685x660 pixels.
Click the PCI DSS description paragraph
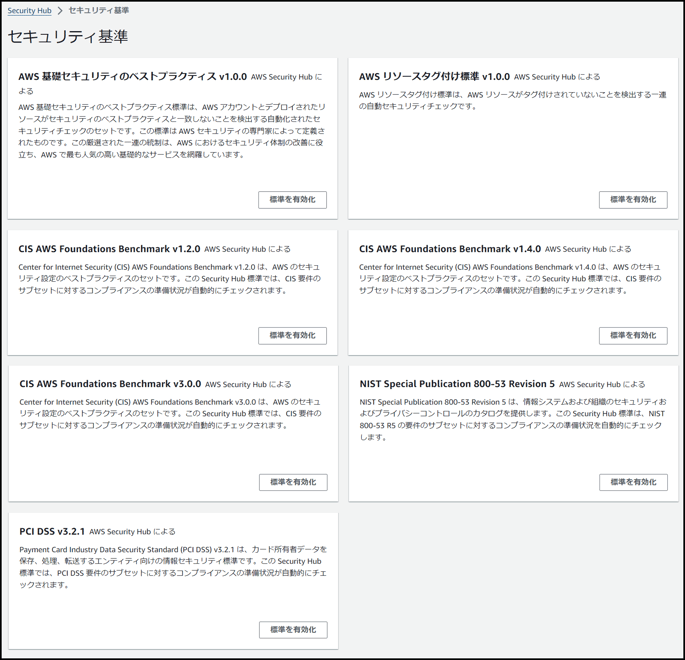[173, 567]
